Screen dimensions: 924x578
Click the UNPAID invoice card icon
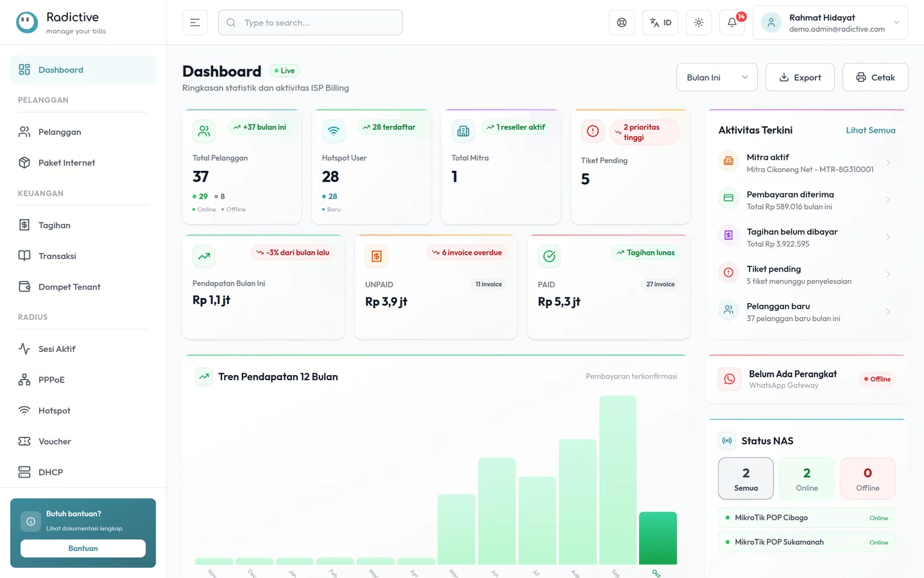[377, 256]
